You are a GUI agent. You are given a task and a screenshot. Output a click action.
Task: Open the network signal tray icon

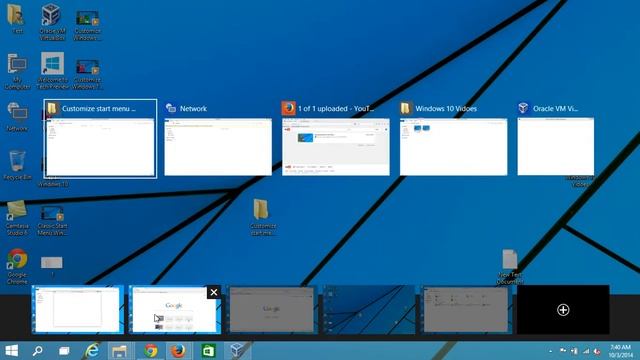click(x=586, y=351)
